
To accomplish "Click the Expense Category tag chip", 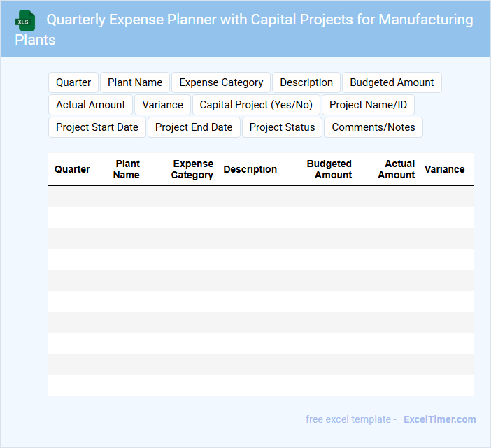I will pos(221,82).
